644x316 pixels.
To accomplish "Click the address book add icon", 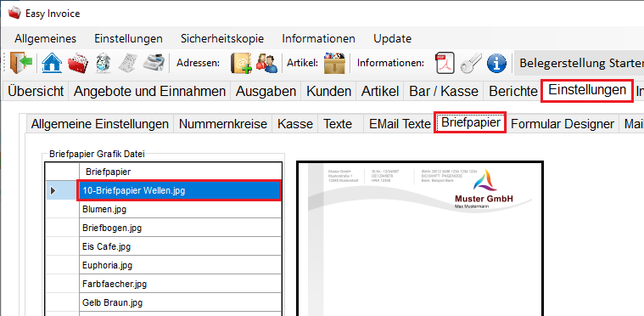I will (x=241, y=63).
